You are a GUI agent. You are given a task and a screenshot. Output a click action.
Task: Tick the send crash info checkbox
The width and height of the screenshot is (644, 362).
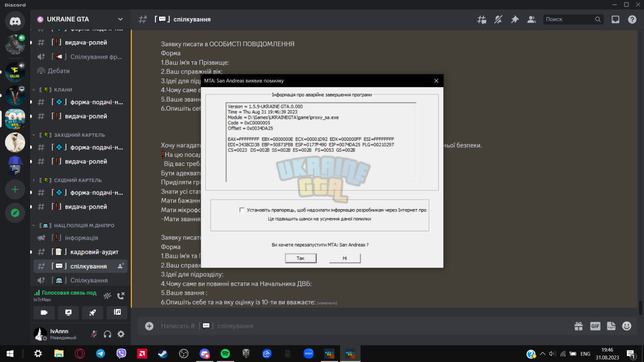242,210
